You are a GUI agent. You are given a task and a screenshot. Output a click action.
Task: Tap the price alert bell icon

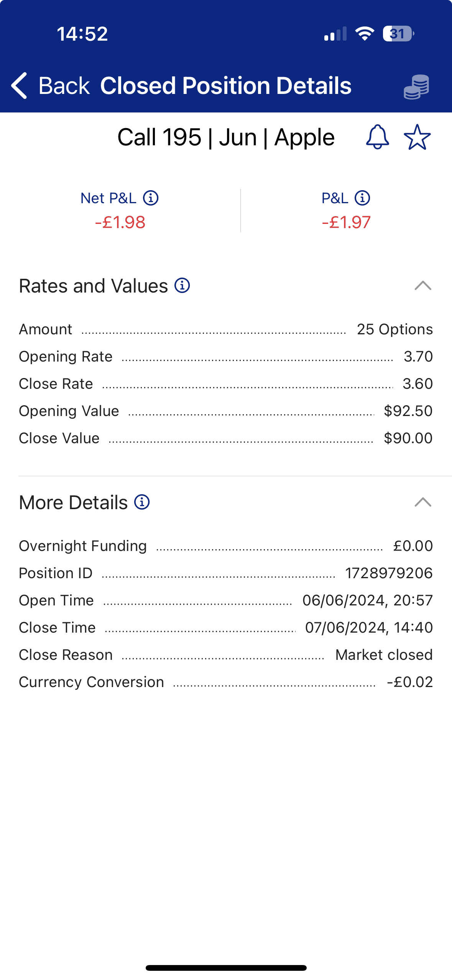378,137
